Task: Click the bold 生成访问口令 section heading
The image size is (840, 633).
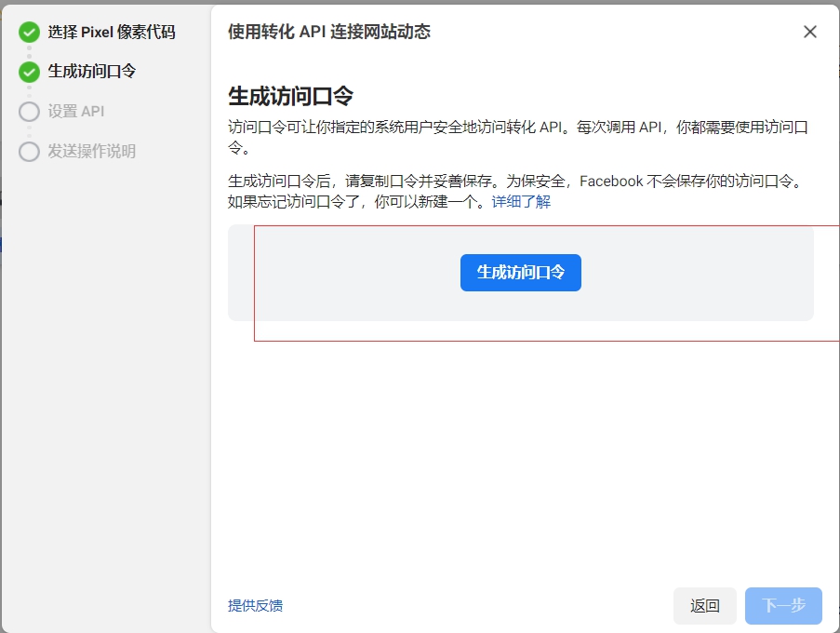Action: tap(291, 96)
